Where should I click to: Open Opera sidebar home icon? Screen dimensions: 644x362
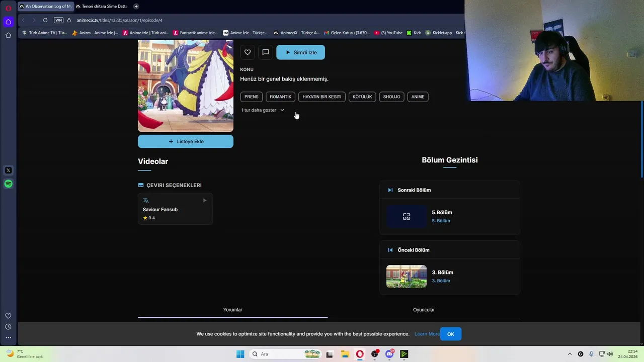point(8,22)
